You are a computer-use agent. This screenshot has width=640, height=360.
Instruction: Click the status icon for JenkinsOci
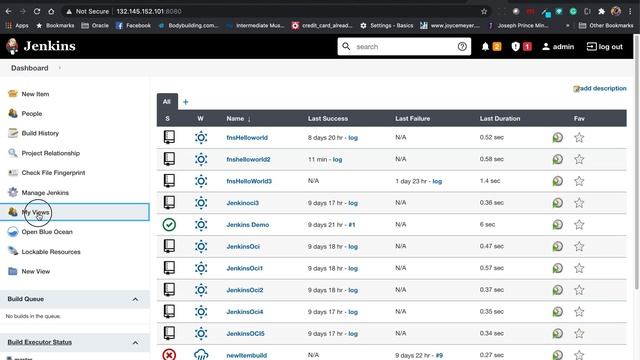pyautogui.click(x=169, y=246)
